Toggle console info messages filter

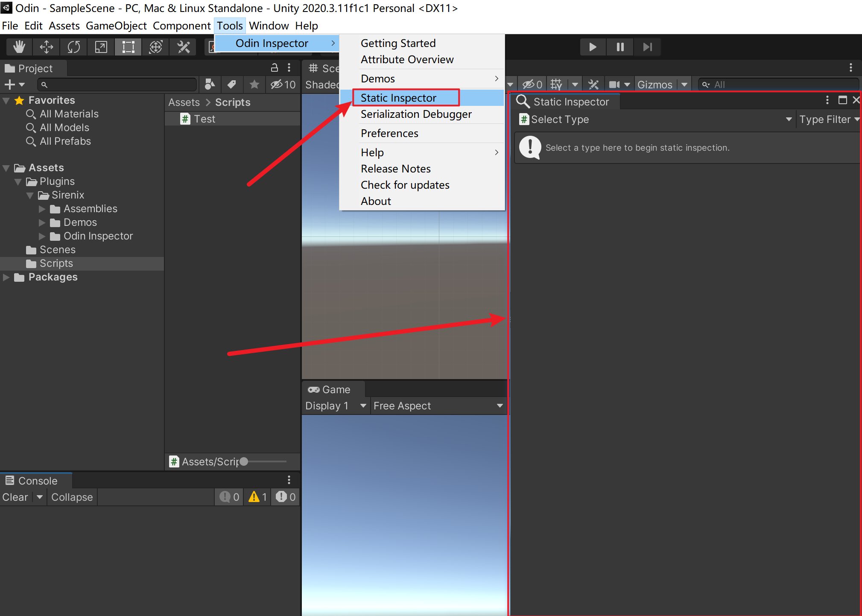click(x=229, y=497)
